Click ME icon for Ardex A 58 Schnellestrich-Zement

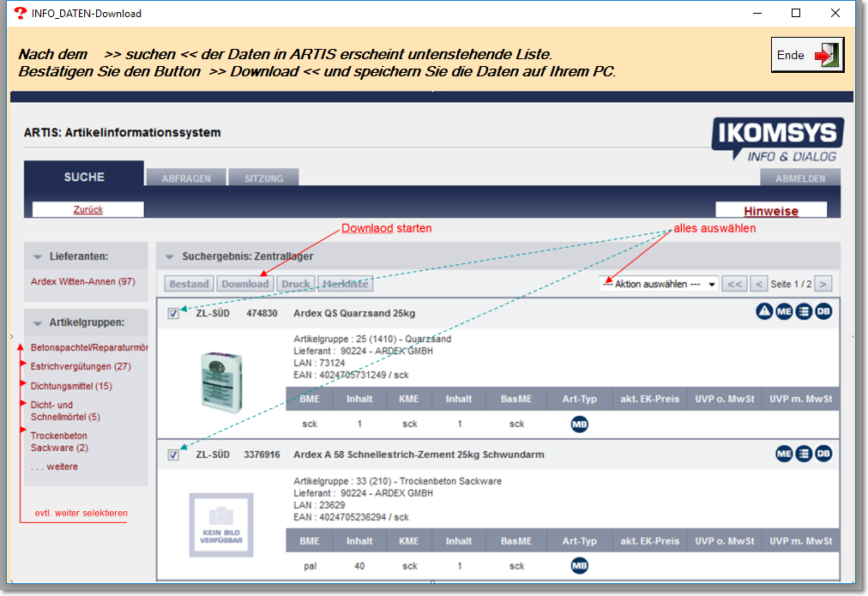coord(784,454)
